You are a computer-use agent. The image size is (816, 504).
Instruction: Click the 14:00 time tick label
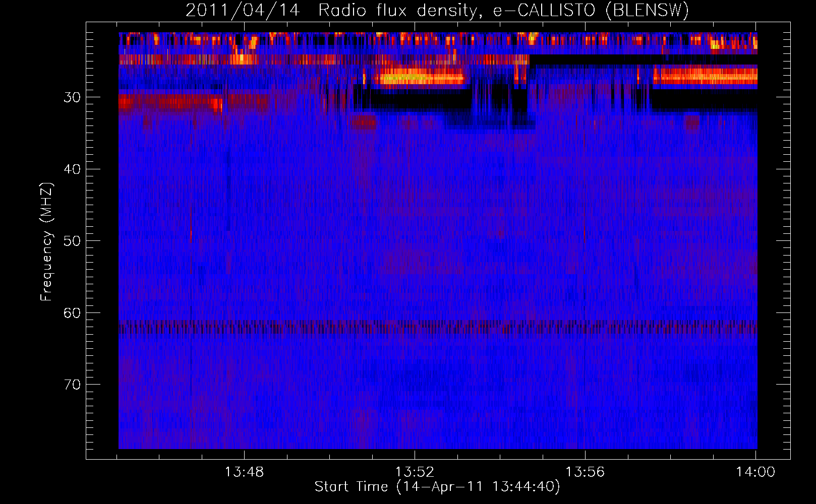coord(755,472)
